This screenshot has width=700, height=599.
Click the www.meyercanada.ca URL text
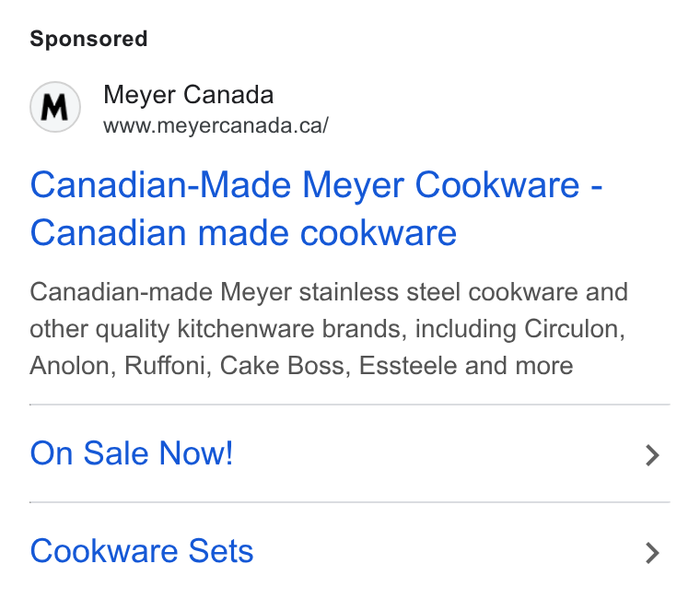coord(216,125)
